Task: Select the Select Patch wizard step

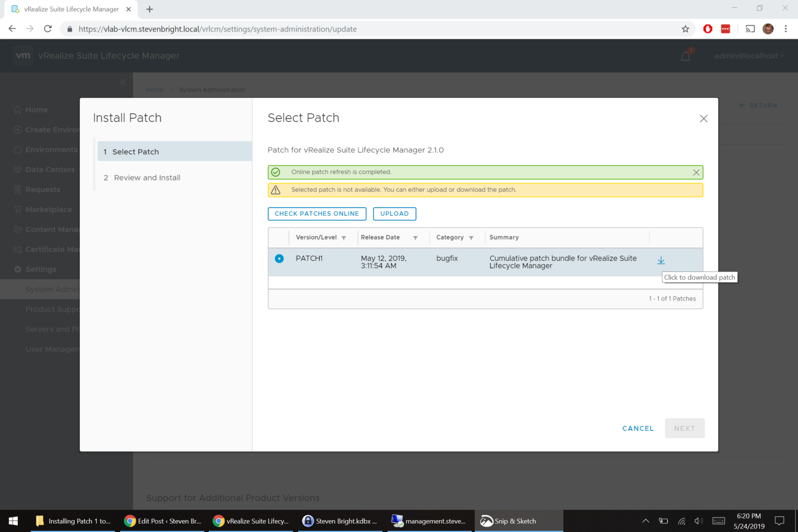Action: click(135, 152)
